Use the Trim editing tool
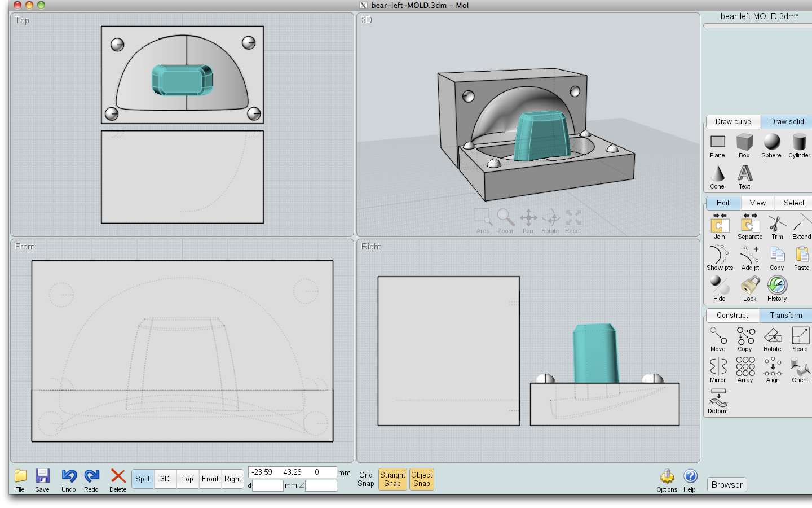The height and width of the screenshot is (508, 812). [777, 225]
